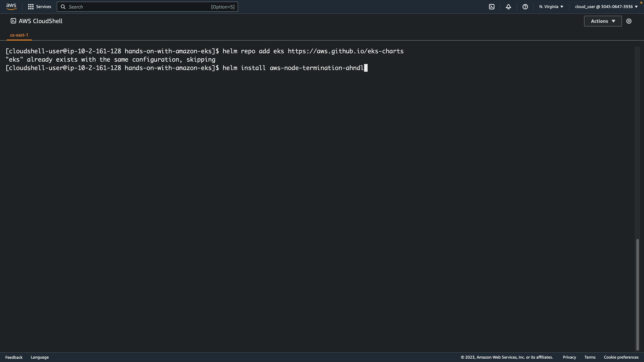Click the Services menu label
This screenshot has width=644, height=362.
(44, 7)
